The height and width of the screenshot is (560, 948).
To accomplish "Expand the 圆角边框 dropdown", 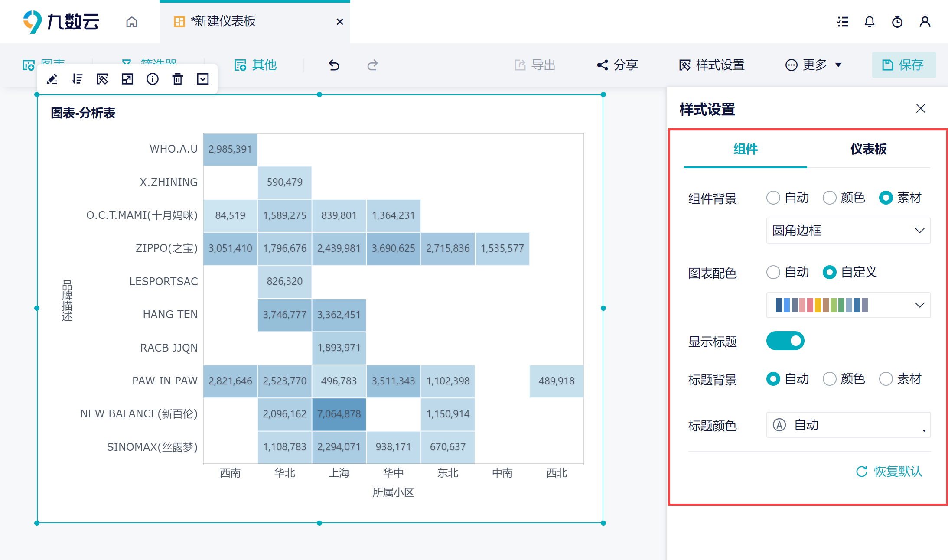I will pos(848,231).
